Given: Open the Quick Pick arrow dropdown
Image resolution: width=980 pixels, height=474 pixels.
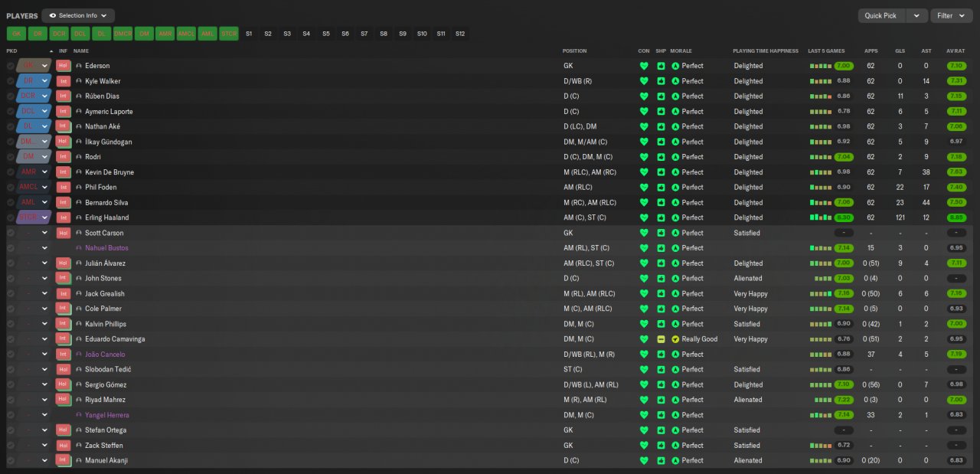Looking at the screenshot, I should [x=917, y=15].
